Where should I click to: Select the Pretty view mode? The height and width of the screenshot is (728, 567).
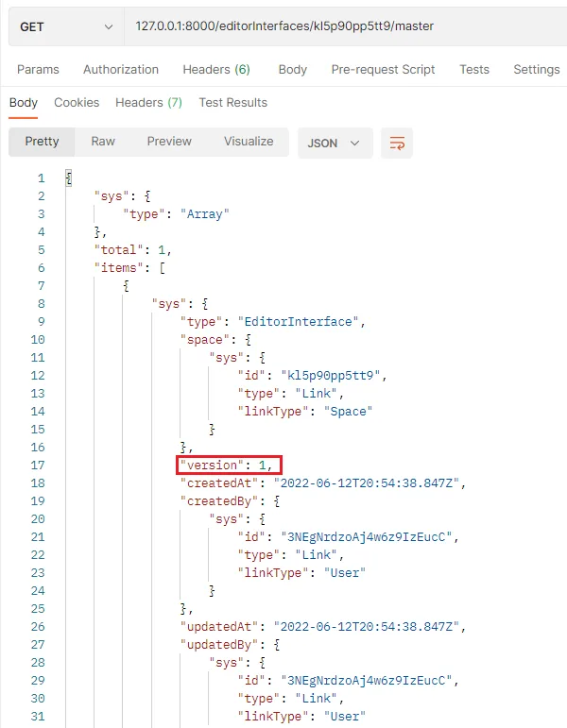[42, 142]
